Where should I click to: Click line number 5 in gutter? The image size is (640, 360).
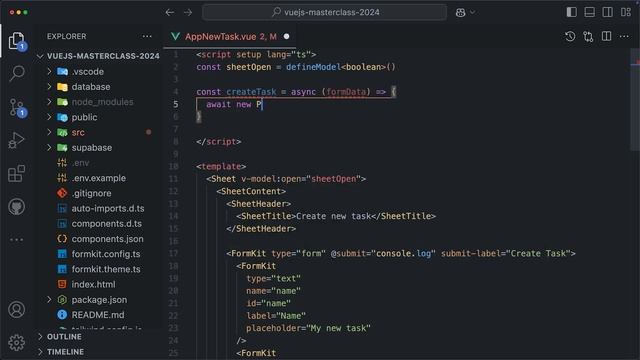tap(176, 104)
